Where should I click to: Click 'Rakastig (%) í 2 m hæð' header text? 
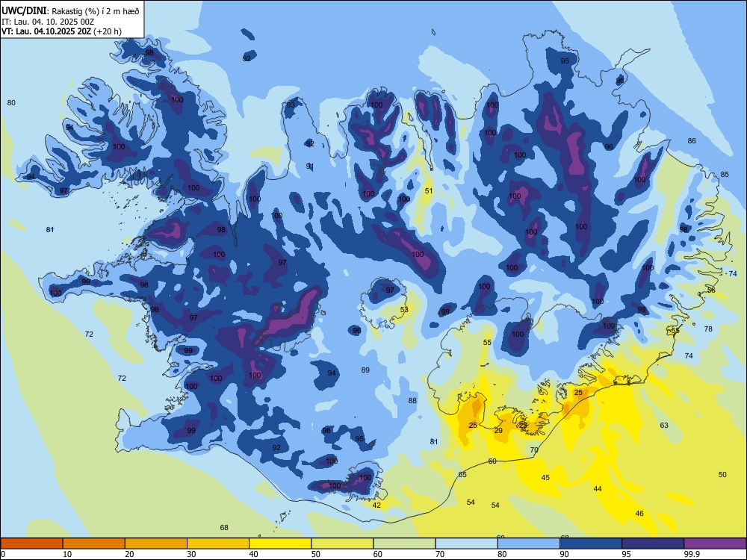(x=96, y=11)
